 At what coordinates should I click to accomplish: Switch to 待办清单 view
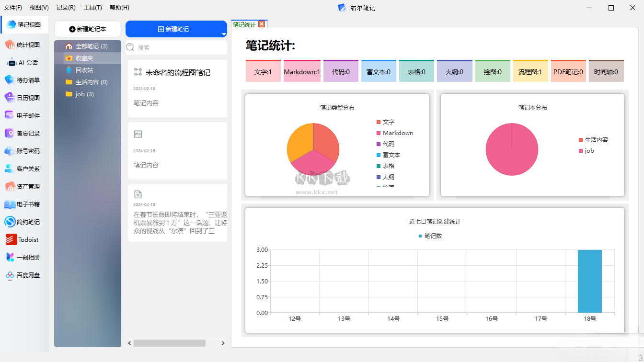[x=11, y=80]
